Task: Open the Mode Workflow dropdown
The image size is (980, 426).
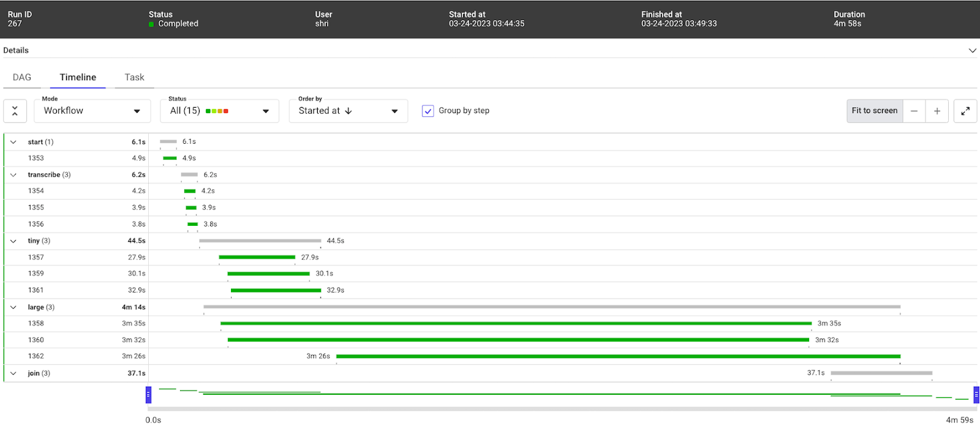Action: point(91,111)
